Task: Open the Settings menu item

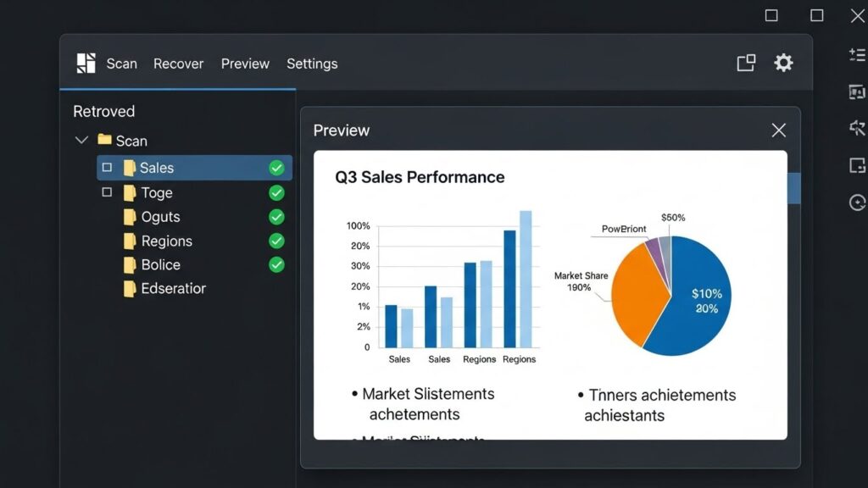Action: click(x=312, y=64)
